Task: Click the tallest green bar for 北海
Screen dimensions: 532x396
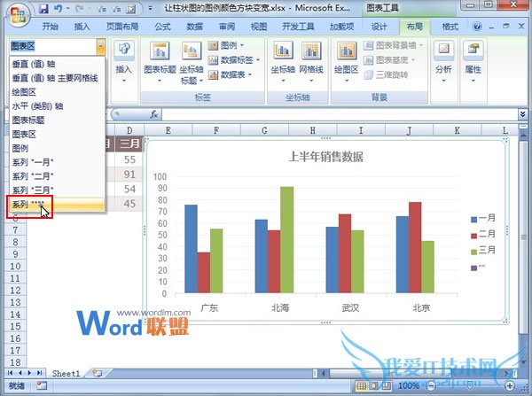Action: click(287, 239)
